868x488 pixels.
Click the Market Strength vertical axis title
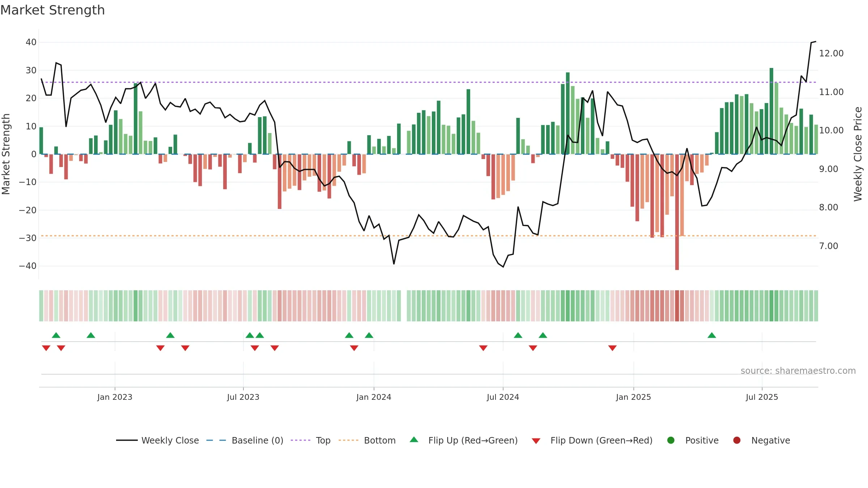pos(6,154)
